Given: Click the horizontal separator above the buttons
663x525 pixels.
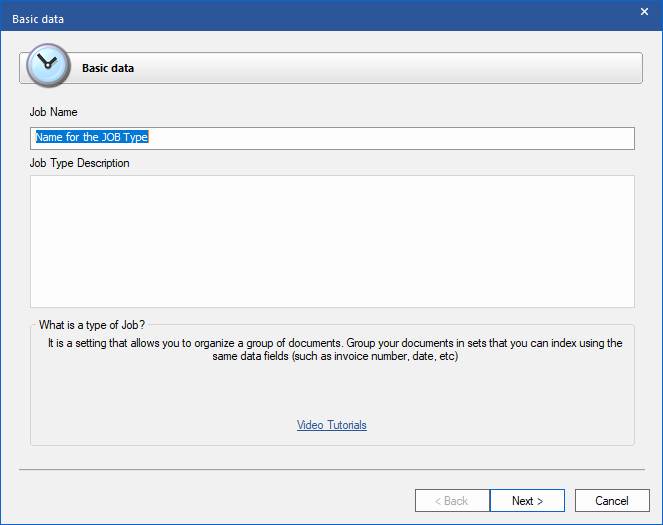Looking at the screenshot, I should 332,469.
